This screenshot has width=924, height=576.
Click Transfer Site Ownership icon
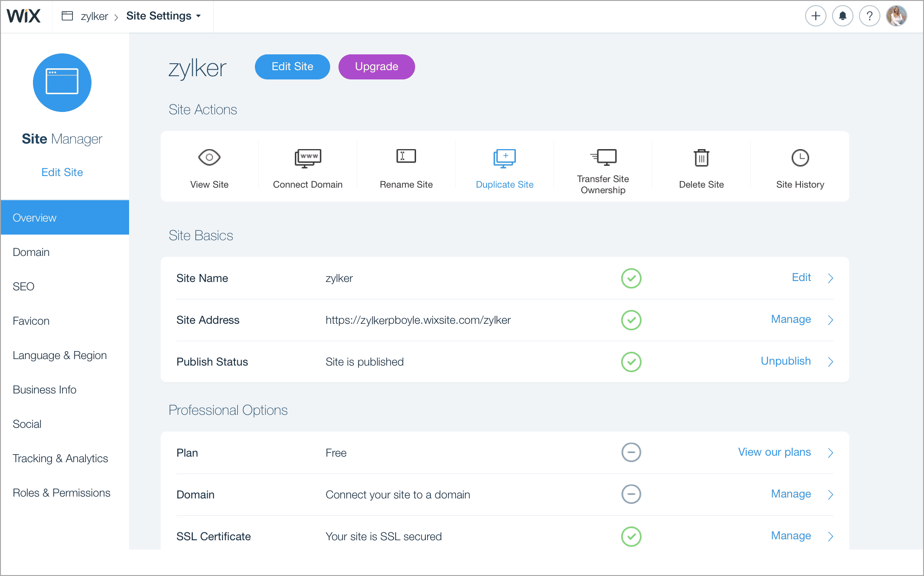point(603,157)
